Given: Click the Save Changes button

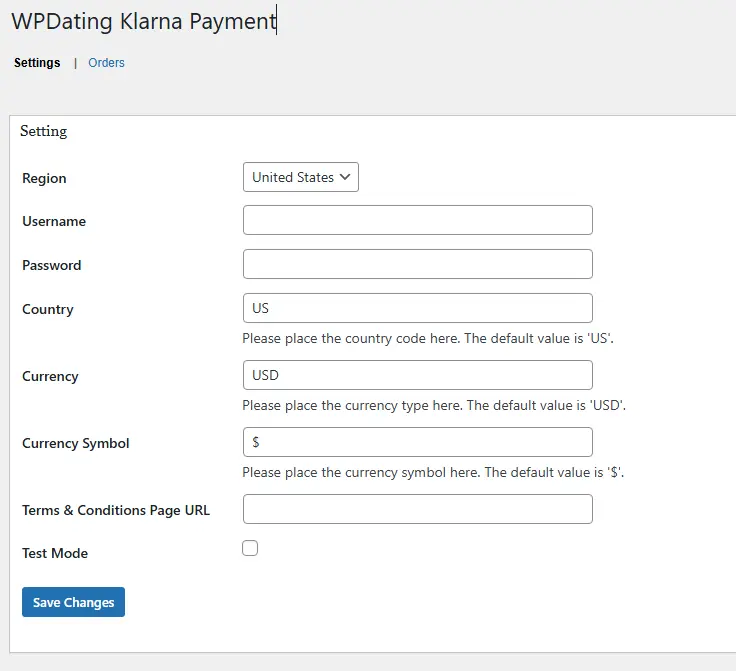Looking at the screenshot, I should 73,602.
